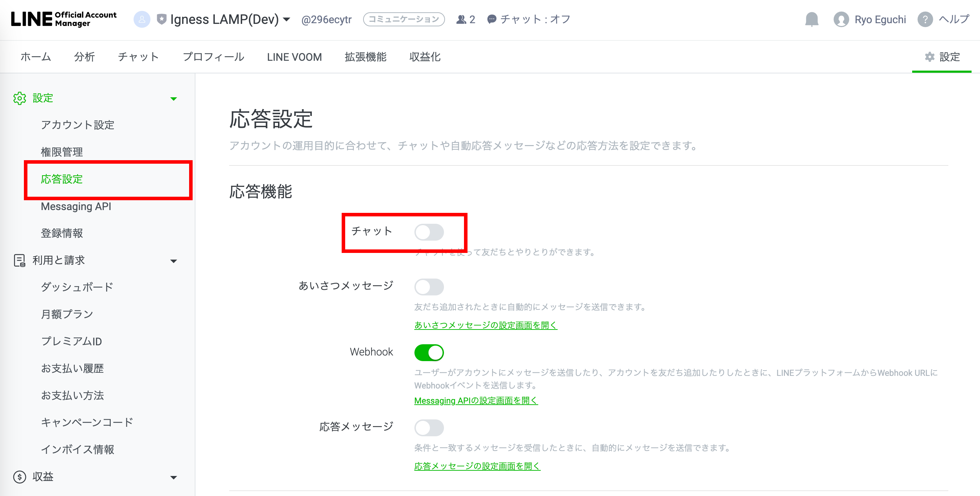Click the chat status bubble icon
Screen dimensions: 980x496
(x=491, y=19)
